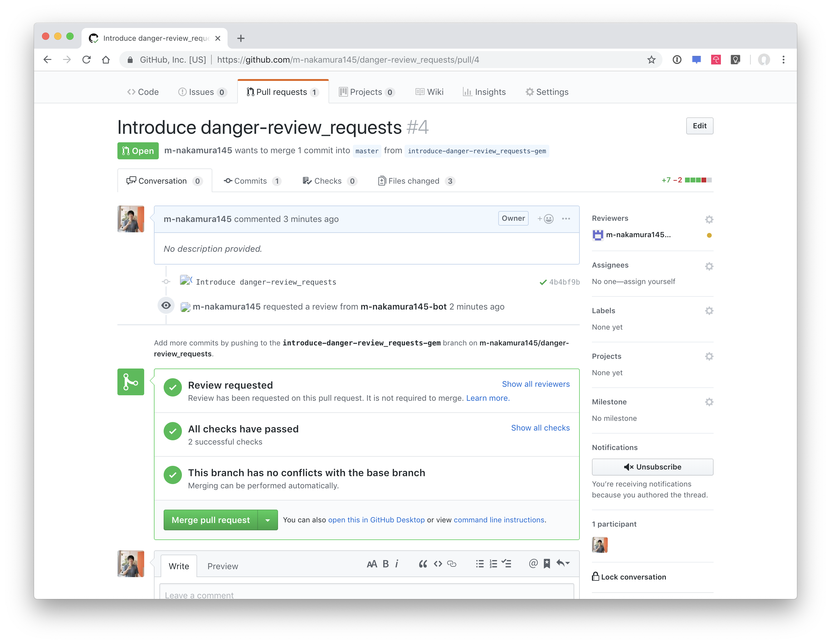Open the saved replies dropdown
Viewport: 831px width, 644px height.
(x=563, y=563)
